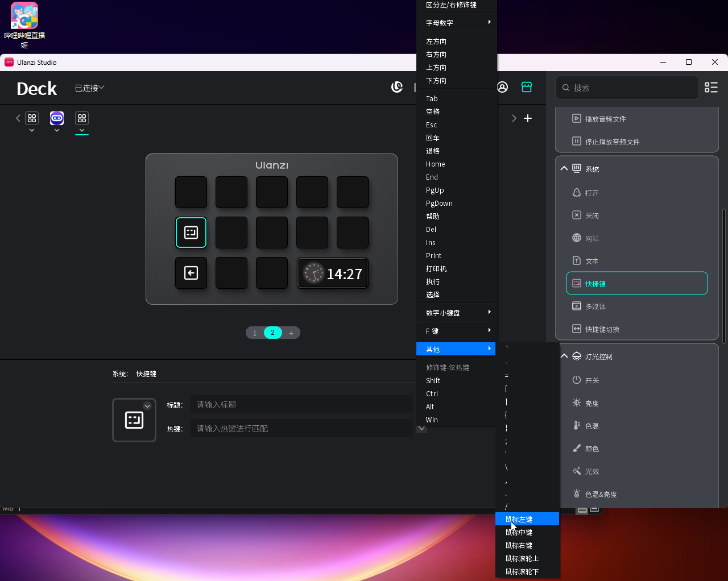Viewport: 728px width, 581px height.
Task: Select 鼠标中键 from the submenu
Action: pos(519,533)
